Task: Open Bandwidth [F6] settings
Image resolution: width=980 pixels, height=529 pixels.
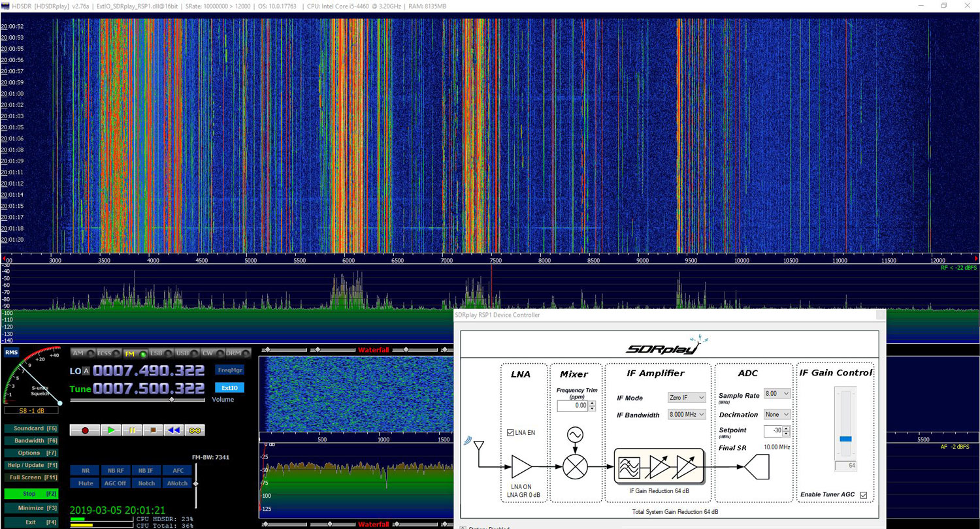Action: 31,441
